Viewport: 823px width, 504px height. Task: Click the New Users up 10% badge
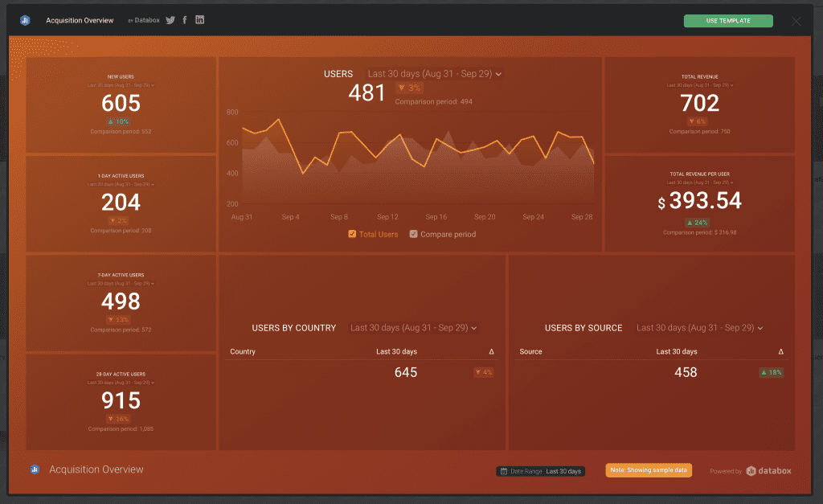(x=119, y=121)
